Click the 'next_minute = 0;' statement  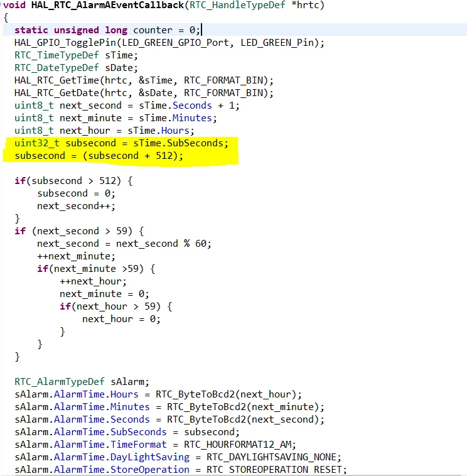pyautogui.click(x=104, y=294)
